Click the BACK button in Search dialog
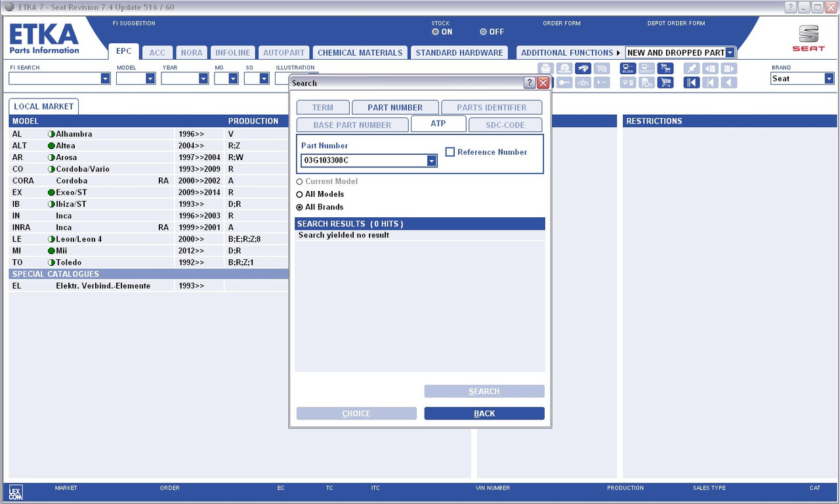Screen dimensions: 840x504 coord(484,413)
